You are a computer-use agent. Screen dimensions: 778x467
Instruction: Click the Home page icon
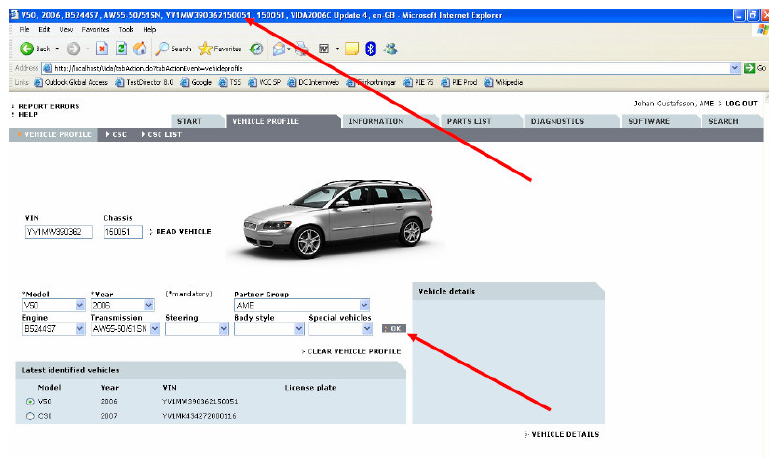coord(140,48)
